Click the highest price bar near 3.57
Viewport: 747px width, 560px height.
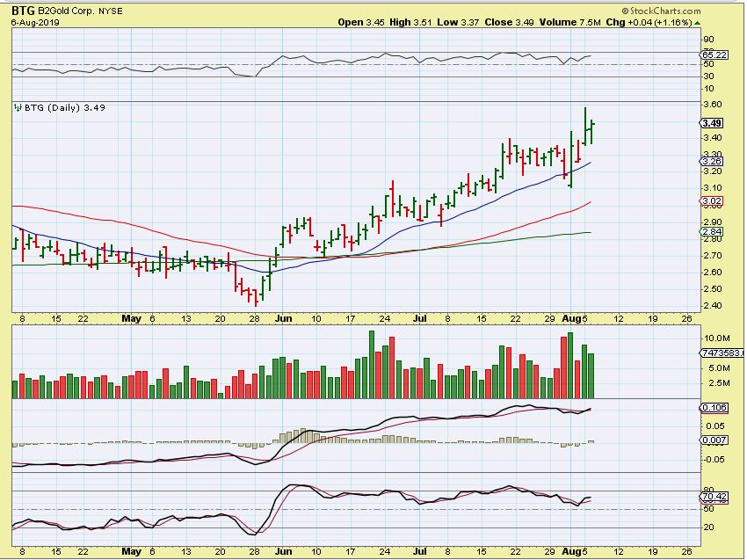click(585, 126)
